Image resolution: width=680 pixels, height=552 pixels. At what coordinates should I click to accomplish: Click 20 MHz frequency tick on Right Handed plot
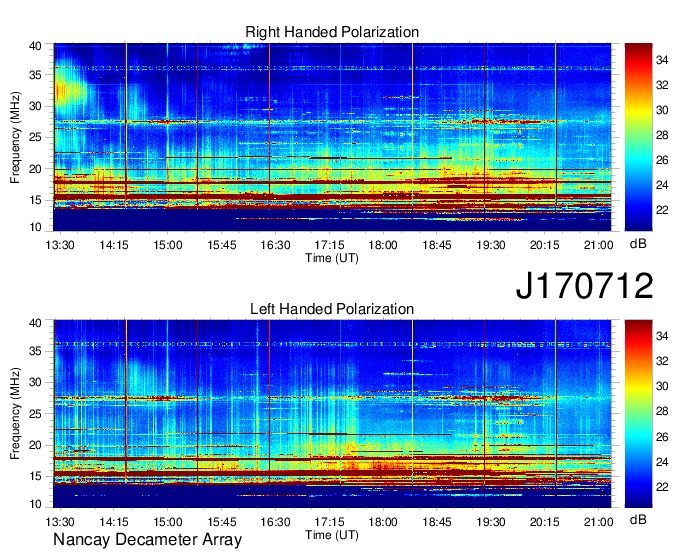[x=35, y=169]
